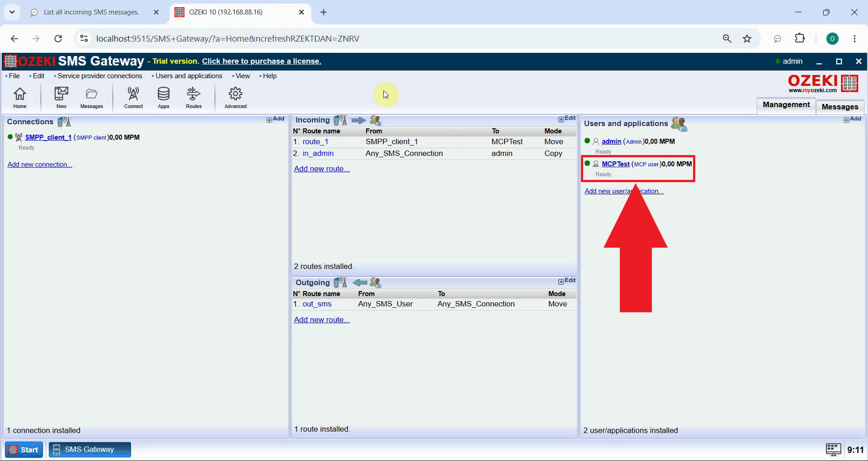868x461 pixels.
Task: Click the MCPTest user avatar icon
Action: (596, 164)
